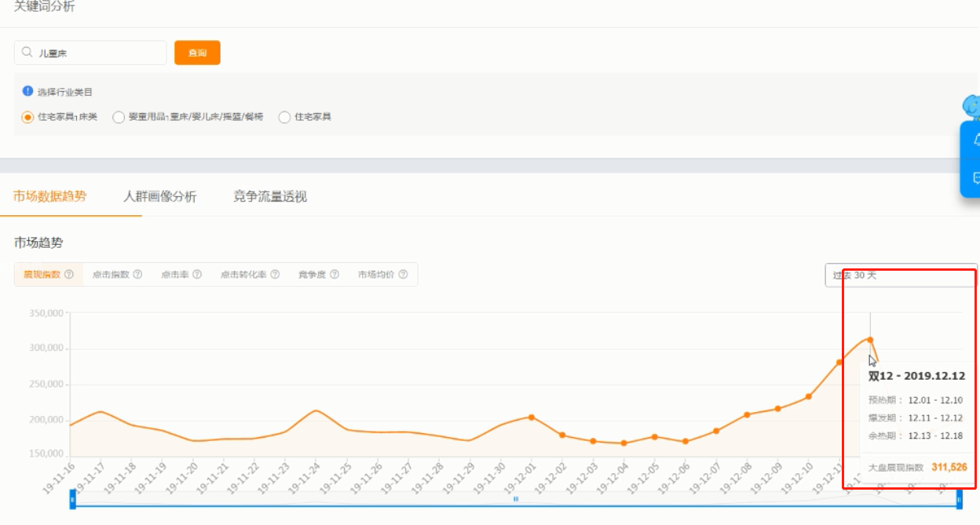
Task: Open the 竞争流量透视 tab
Action: click(270, 197)
